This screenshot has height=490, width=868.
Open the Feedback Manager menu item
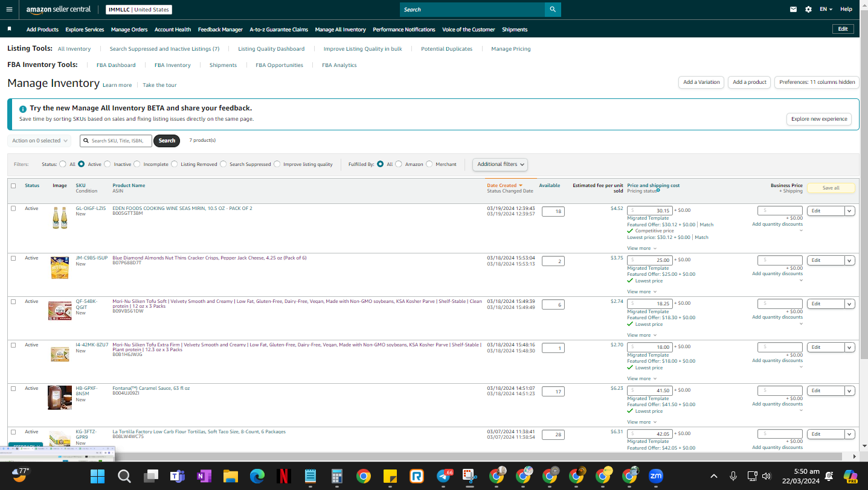point(220,30)
